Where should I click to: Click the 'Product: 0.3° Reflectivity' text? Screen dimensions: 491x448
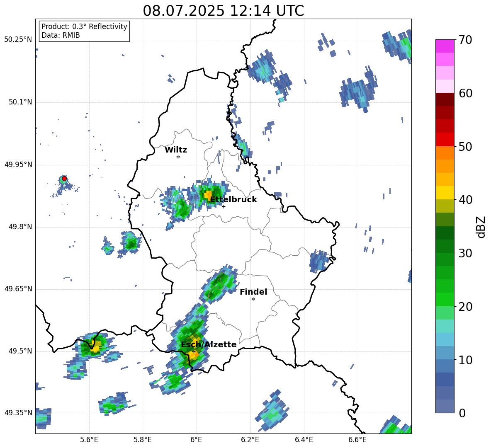[x=84, y=27]
